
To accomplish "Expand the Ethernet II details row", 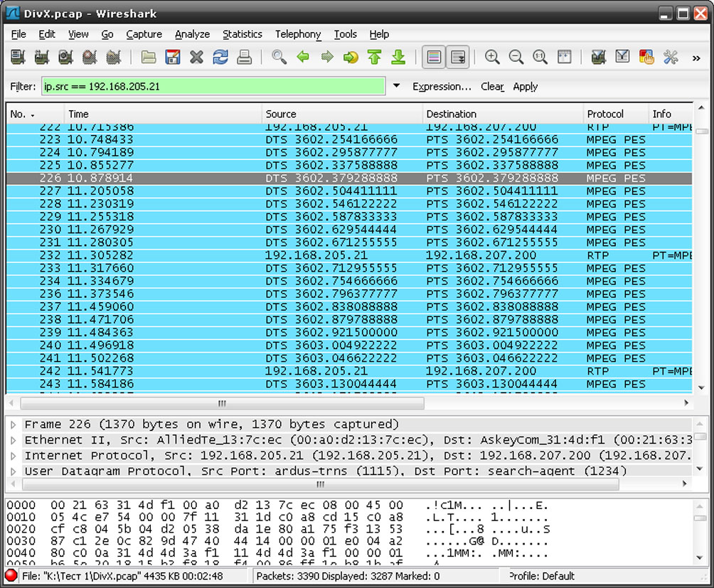I will (14, 440).
